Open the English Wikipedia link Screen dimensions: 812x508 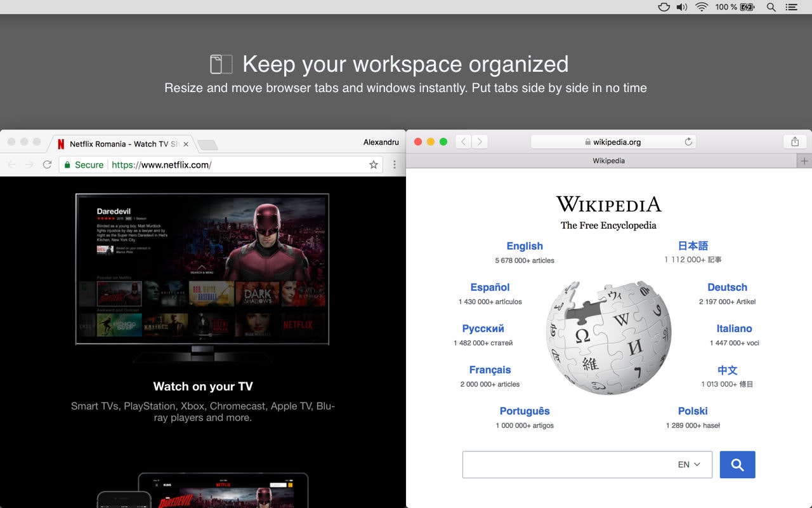tap(525, 246)
